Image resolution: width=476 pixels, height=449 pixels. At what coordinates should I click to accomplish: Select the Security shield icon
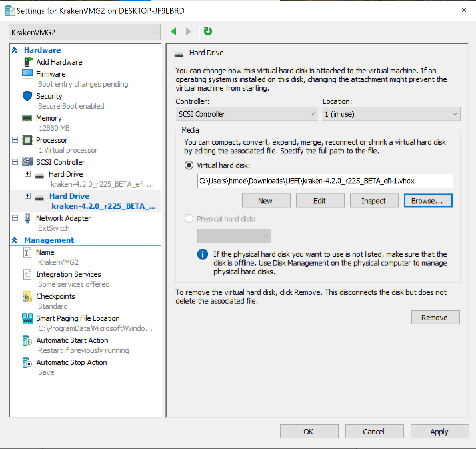pyautogui.click(x=27, y=96)
